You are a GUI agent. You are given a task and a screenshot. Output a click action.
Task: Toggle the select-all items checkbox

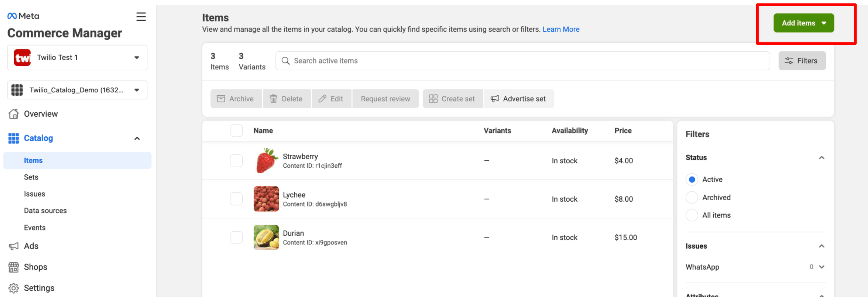236,130
